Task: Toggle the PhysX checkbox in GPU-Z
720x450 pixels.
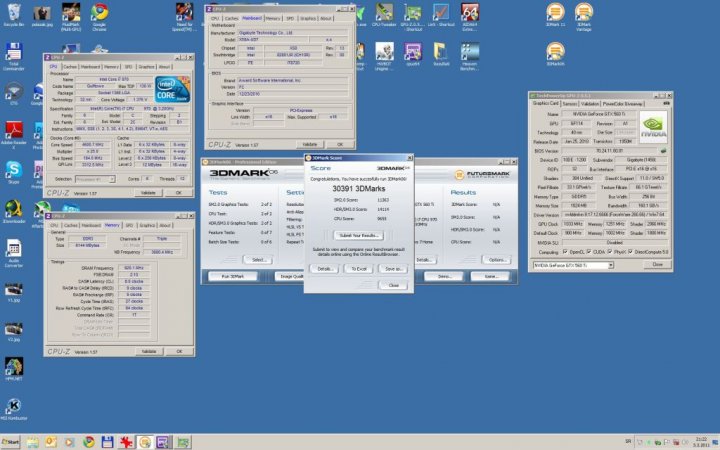Action: pyautogui.click(x=610, y=252)
